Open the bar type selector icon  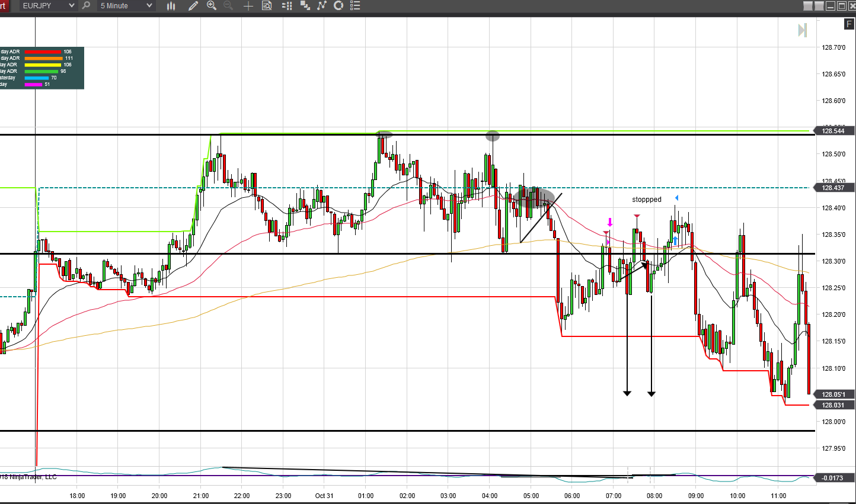(x=171, y=5)
